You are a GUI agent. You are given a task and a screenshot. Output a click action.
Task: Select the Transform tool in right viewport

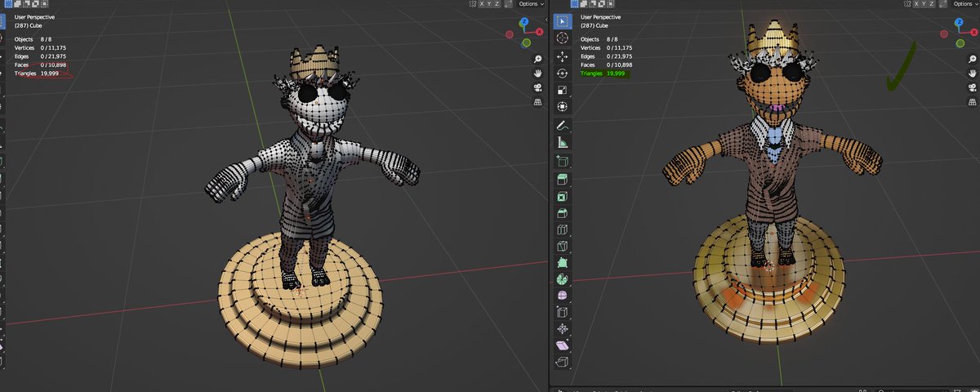click(x=562, y=106)
